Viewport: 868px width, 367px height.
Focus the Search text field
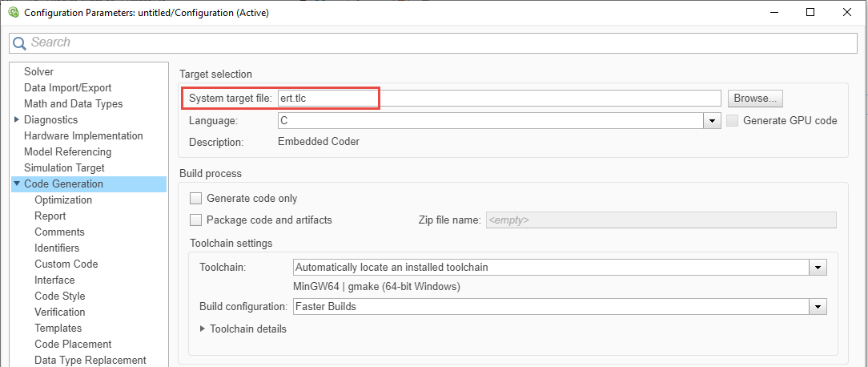[x=433, y=42]
